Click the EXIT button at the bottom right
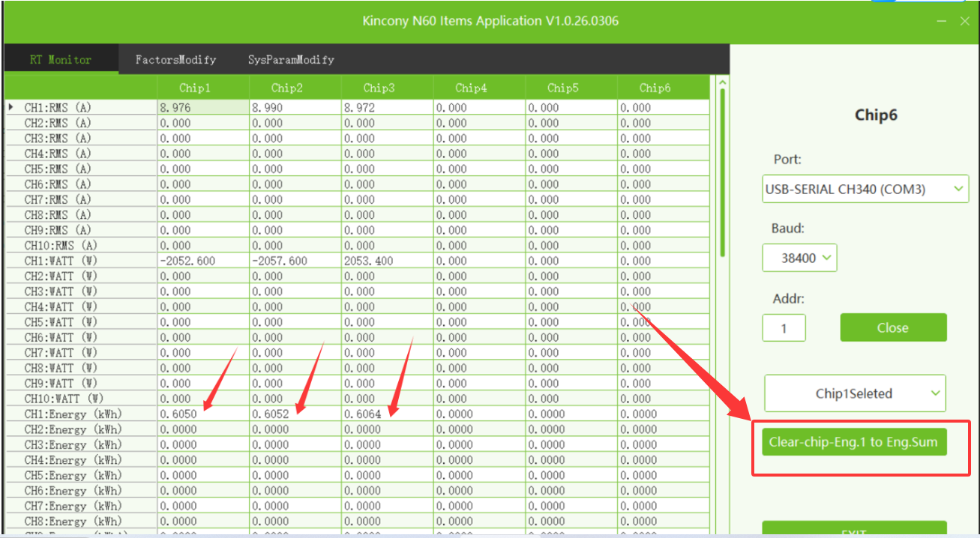 tap(854, 531)
